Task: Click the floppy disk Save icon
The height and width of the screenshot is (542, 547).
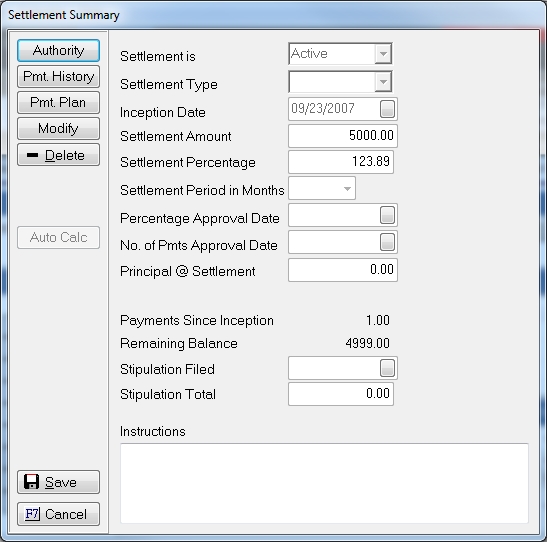Action: [31, 482]
